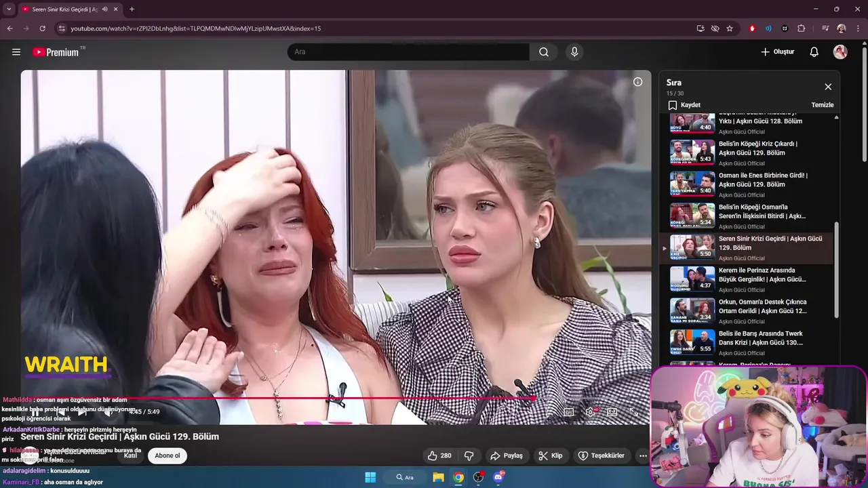Open the black cat extension icon

pos(785,28)
